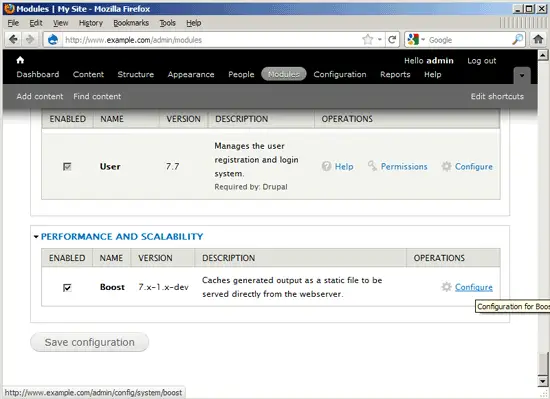
Task: Reload the page with the refresh icon
Action: 393,39
